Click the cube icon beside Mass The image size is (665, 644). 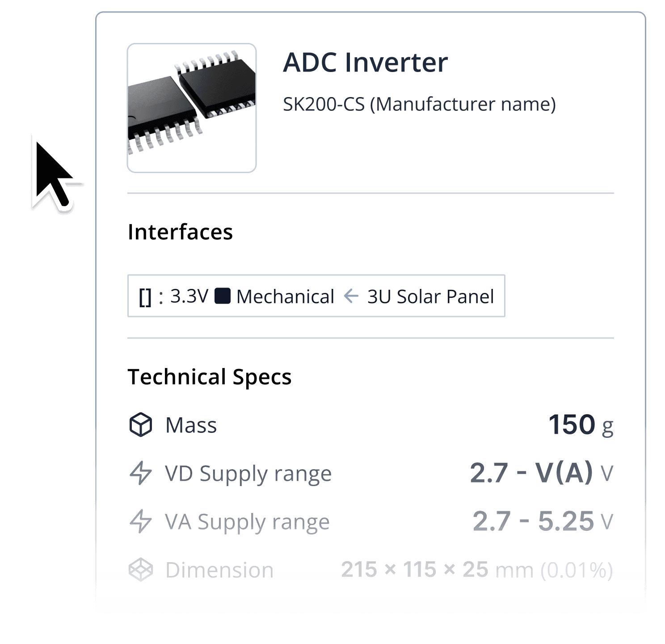pos(141,425)
